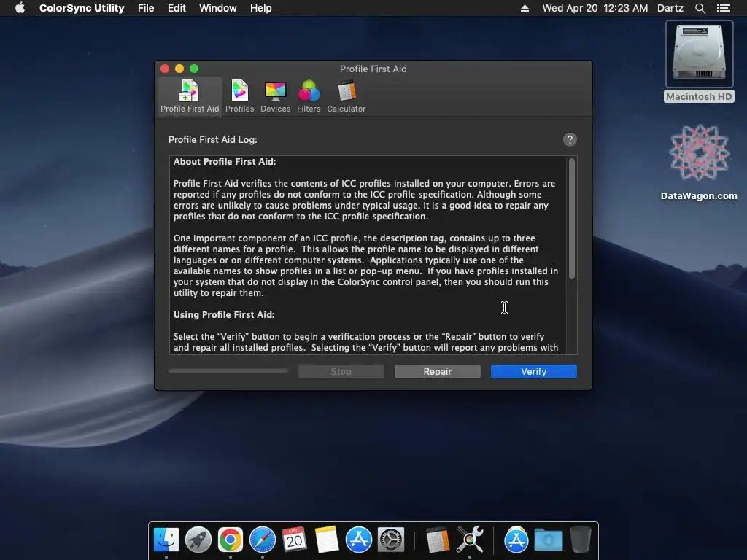Open the Profiles toolbar tab
The height and width of the screenshot is (560, 747).
click(239, 96)
